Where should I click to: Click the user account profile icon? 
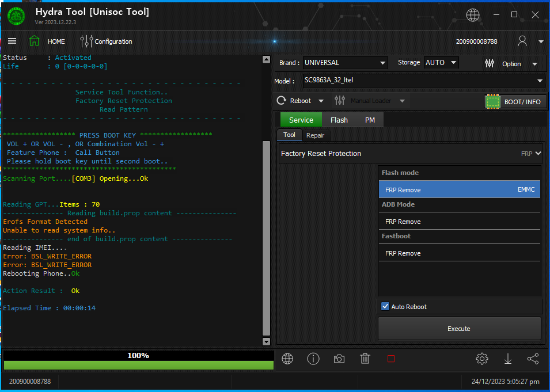tap(522, 41)
